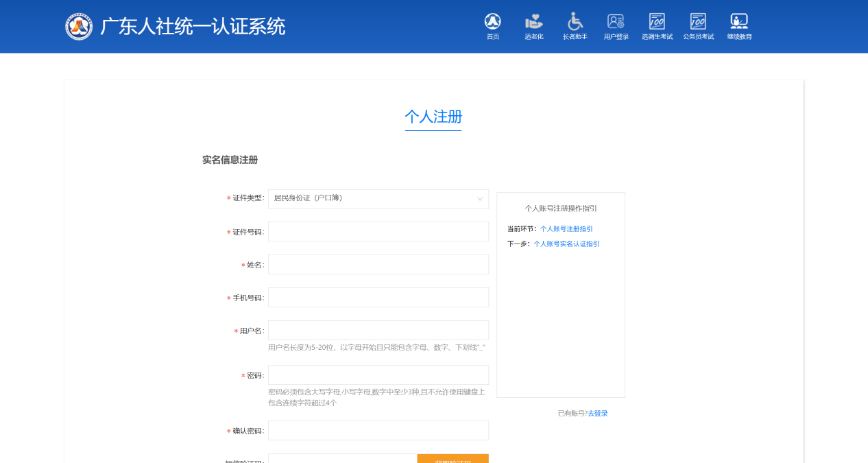868x463 pixels.
Task: Click the 手机号码 input field
Action: click(378, 298)
